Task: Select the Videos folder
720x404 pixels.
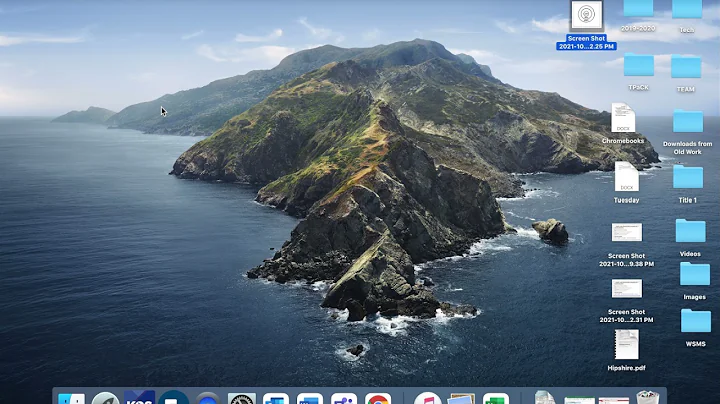Action: (690, 238)
